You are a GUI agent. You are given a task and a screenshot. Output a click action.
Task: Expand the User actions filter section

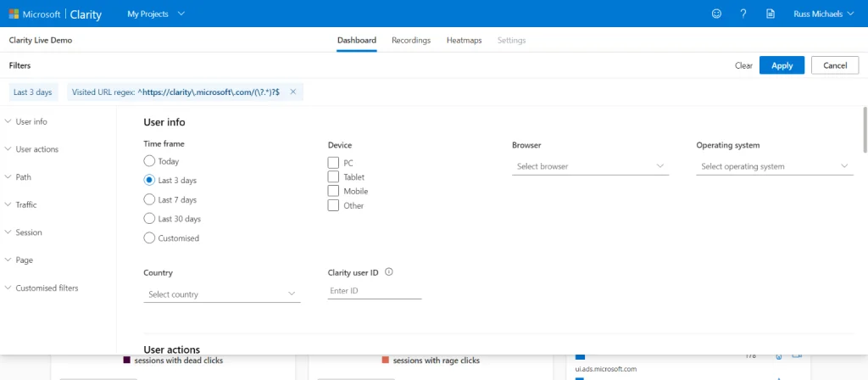pyautogui.click(x=31, y=149)
